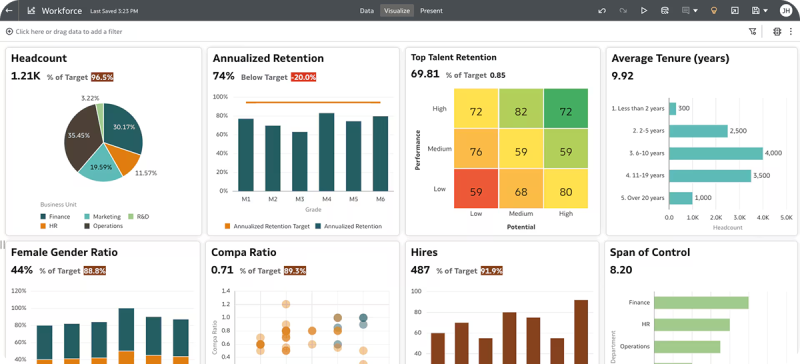
Task: Undo the last edit
Action: 602,11
